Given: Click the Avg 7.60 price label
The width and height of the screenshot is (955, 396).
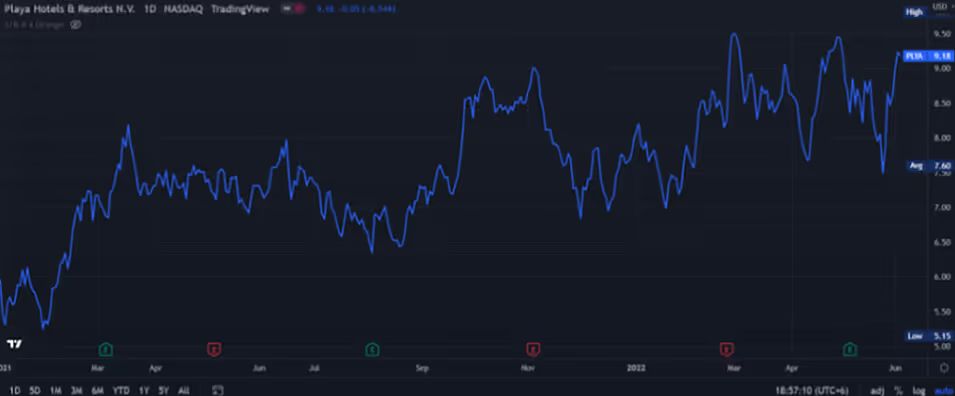Looking at the screenshot, I should pyautogui.click(x=930, y=166).
